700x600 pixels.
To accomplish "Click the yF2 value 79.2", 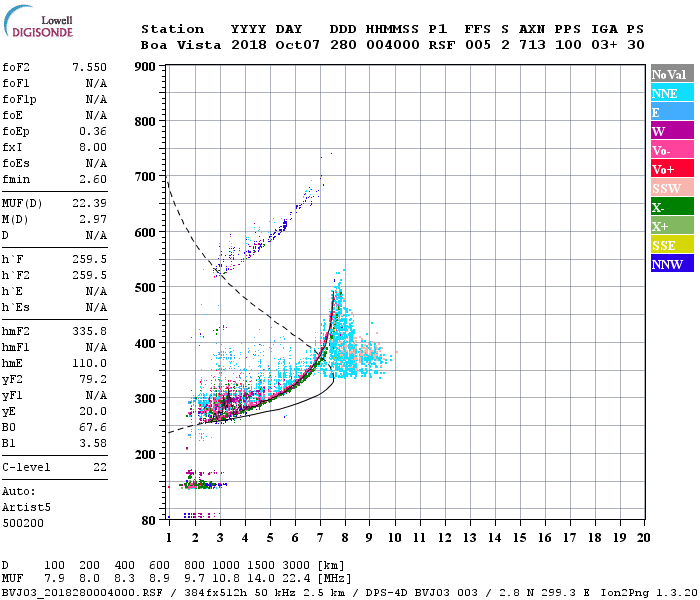I will (x=93, y=379).
